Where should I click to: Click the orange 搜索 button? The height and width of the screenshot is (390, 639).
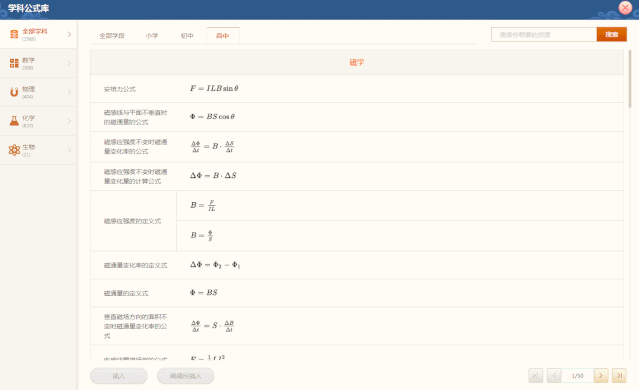(x=612, y=35)
